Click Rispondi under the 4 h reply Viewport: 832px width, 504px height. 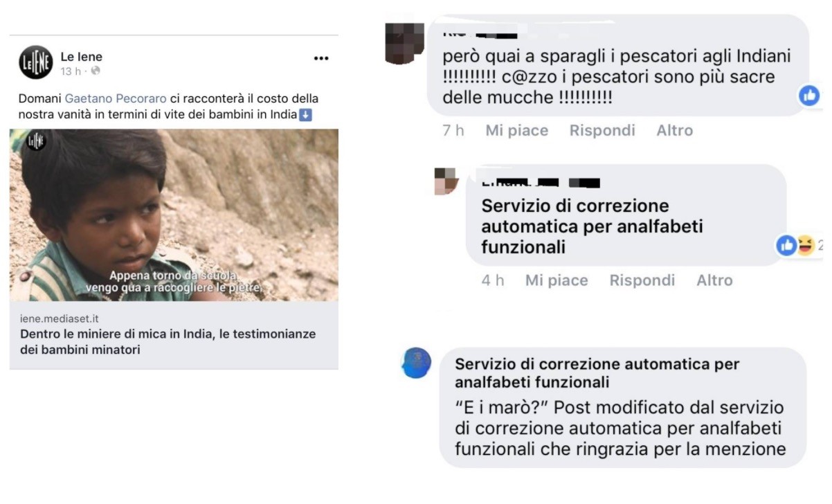pyautogui.click(x=642, y=280)
